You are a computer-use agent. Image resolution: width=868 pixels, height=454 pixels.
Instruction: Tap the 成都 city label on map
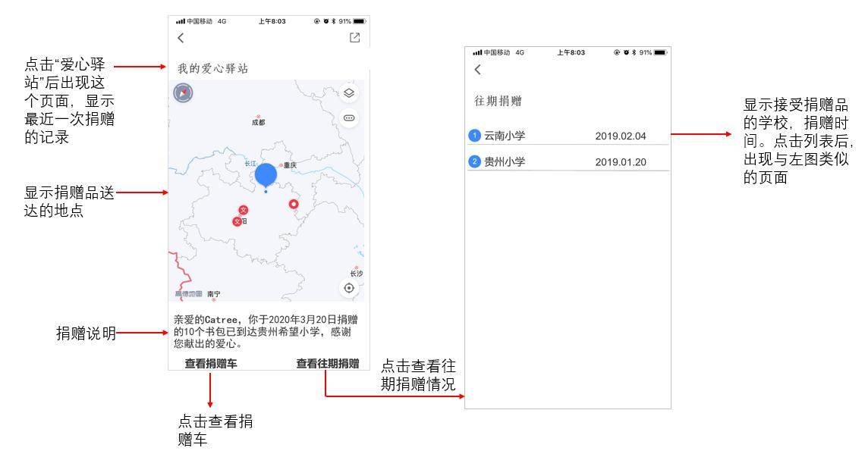click(259, 122)
